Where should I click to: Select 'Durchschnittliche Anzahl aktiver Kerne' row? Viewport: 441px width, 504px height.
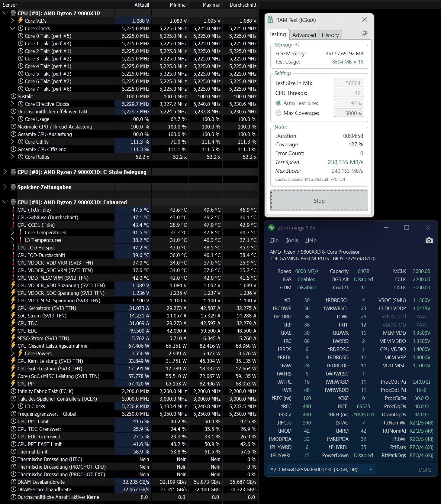click(129, 497)
